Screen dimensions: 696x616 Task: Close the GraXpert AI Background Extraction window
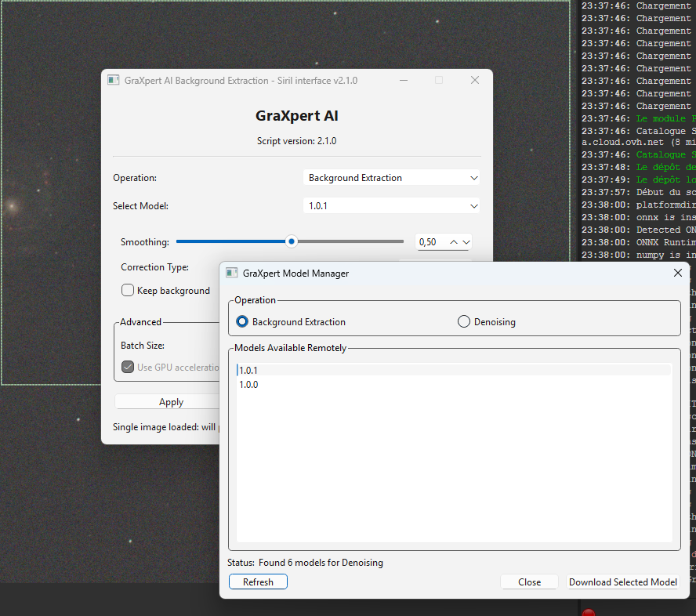474,80
